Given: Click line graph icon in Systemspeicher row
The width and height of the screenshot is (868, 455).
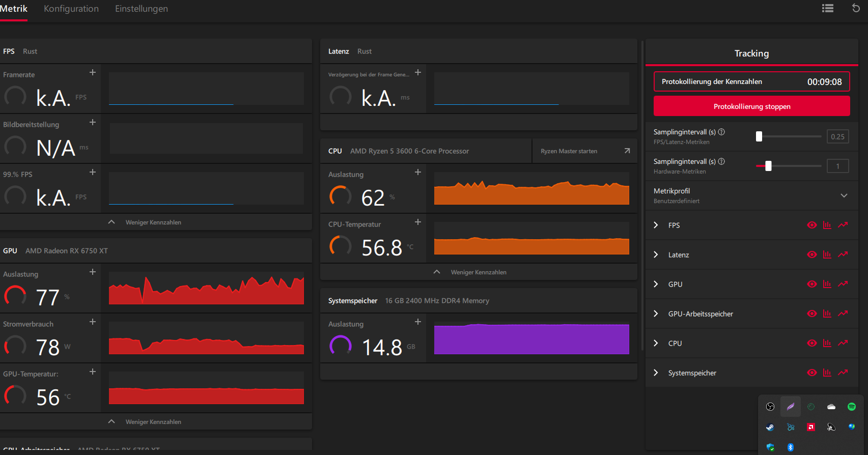Looking at the screenshot, I should pos(843,373).
